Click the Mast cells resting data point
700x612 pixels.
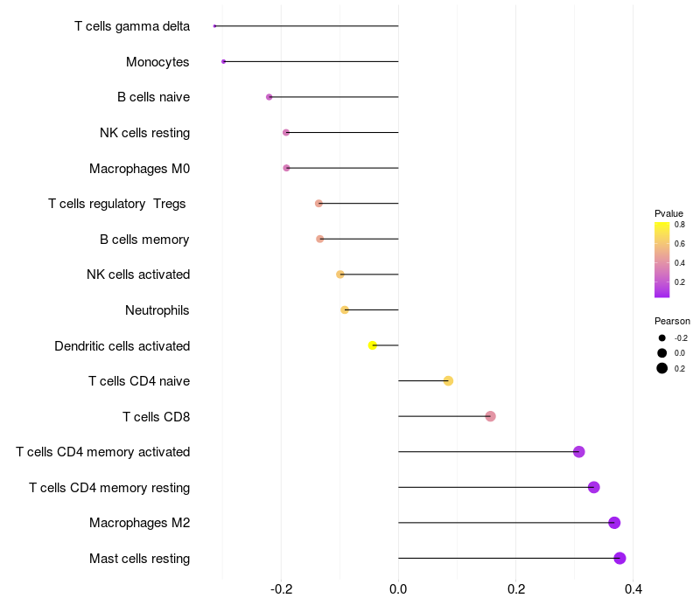pos(619,559)
